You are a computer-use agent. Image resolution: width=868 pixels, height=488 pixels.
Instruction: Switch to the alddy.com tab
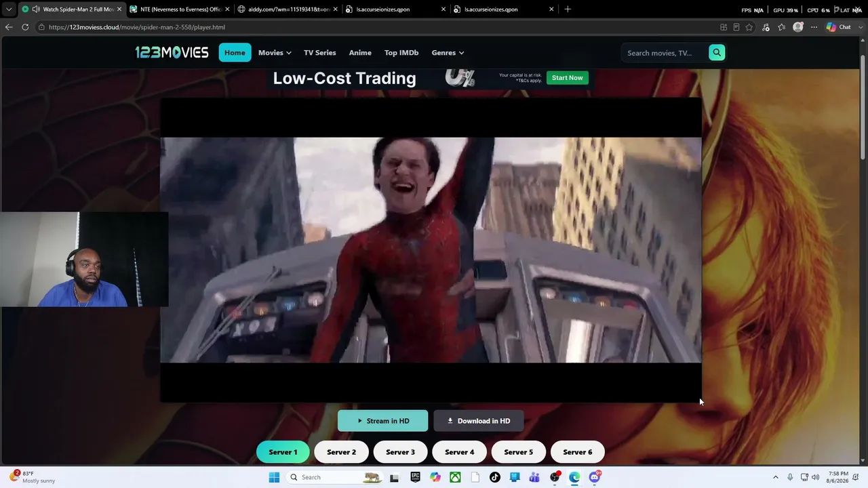click(x=288, y=9)
